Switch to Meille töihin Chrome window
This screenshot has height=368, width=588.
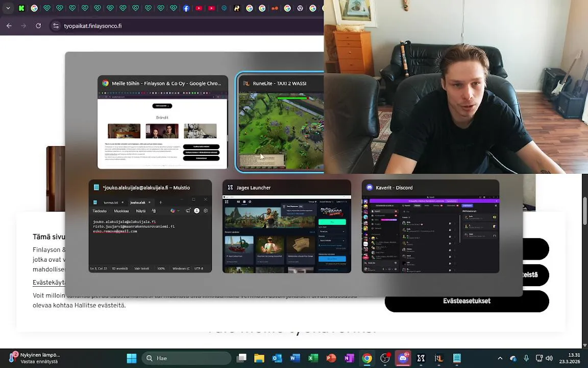(x=163, y=122)
